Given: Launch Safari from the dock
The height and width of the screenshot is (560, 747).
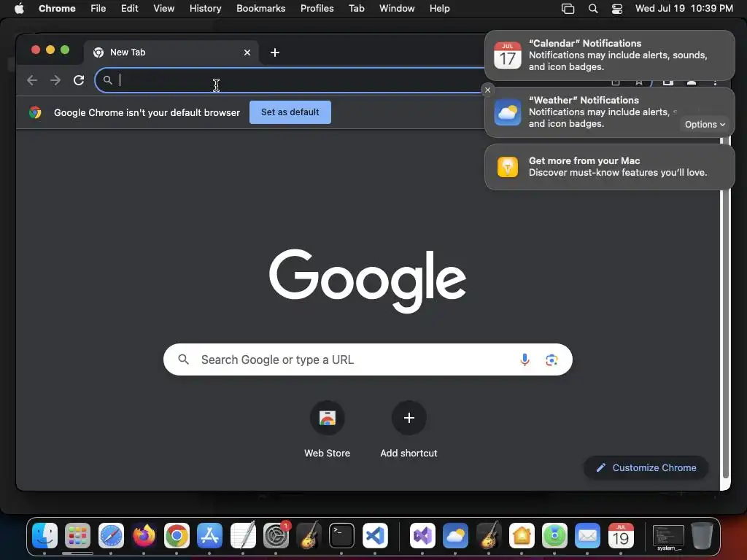Looking at the screenshot, I should pyautogui.click(x=111, y=536).
